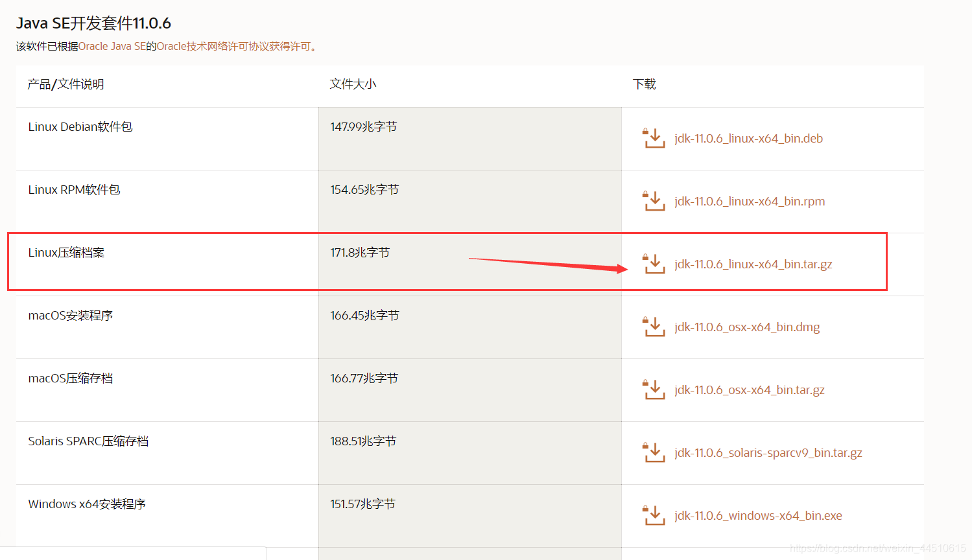Open jdk-11.0.6_solaris-sparcv9_bin.tar.gz link
This screenshot has height=560, width=972.
pos(768,453)
